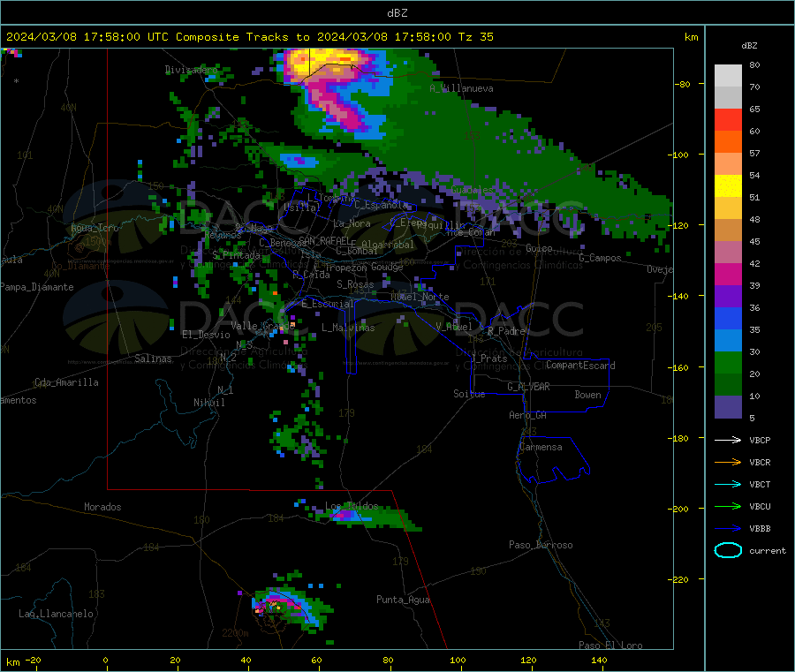Image resolution: width=795 pixels, height=672 pixels.
Task: Select the blue 36-35 dBZ swatch
Action: pos(728,318)
